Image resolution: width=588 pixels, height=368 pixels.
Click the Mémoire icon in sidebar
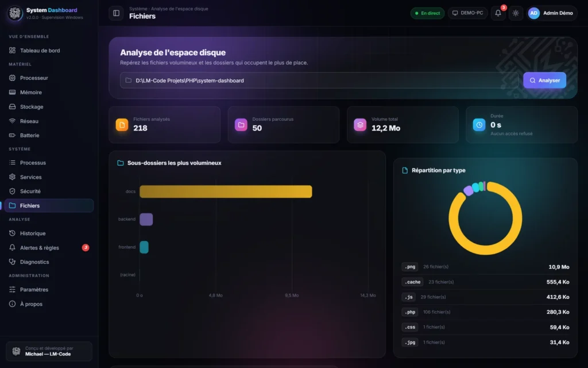pos(13,93)
